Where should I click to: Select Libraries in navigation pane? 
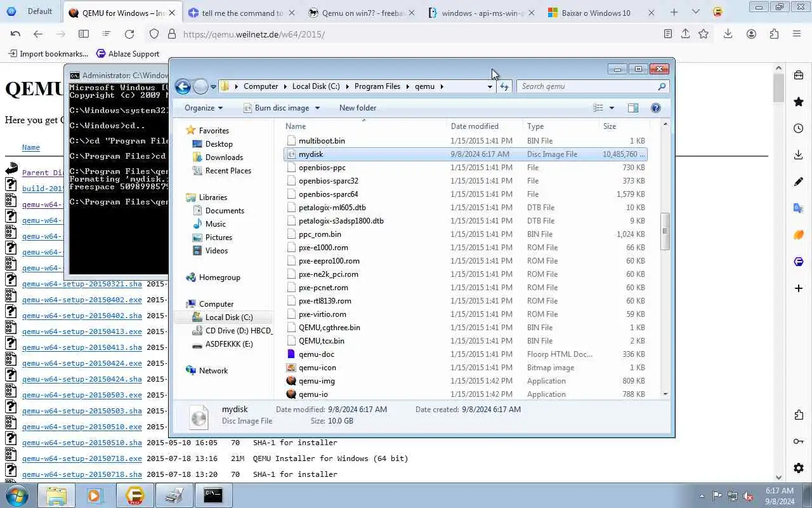tap(213, 197)
